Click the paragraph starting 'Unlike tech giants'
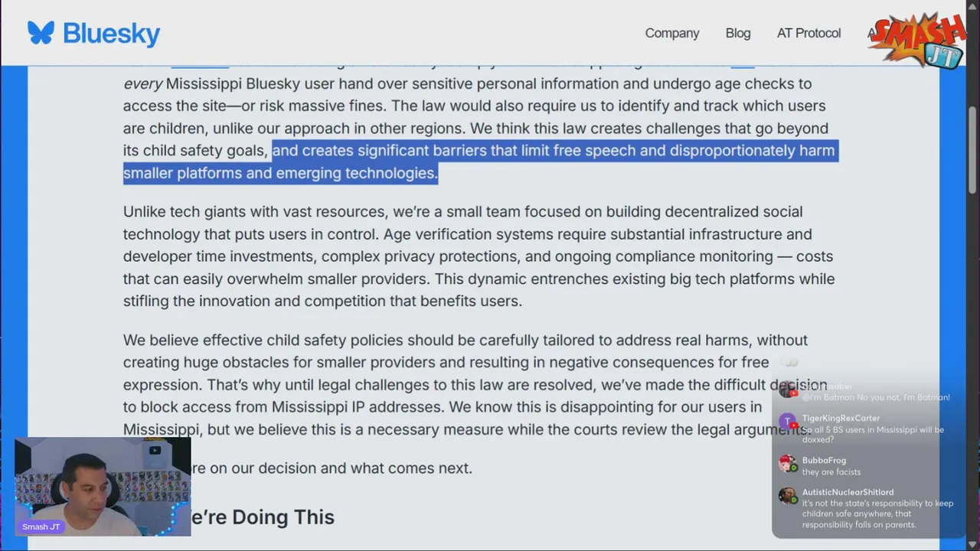980x551 pixels. [x=479, y=256]
